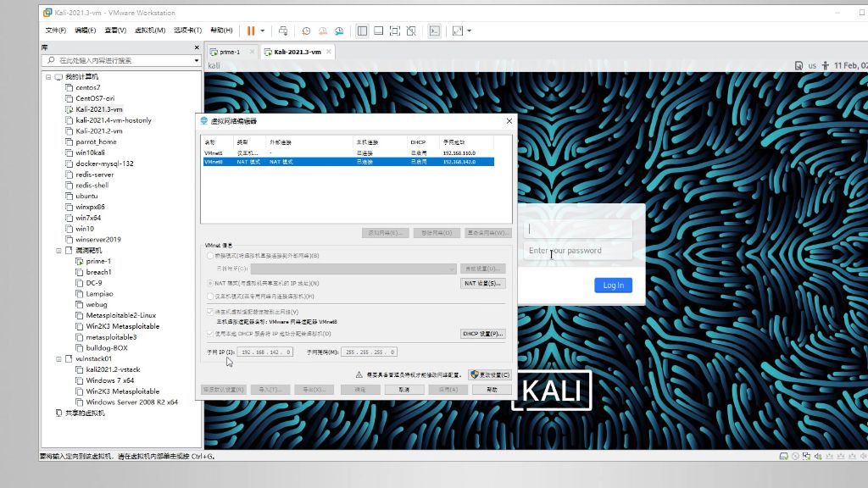Open the 编辑(E) menu
Viewport: 868px width, 488px height.
(86, 30)
